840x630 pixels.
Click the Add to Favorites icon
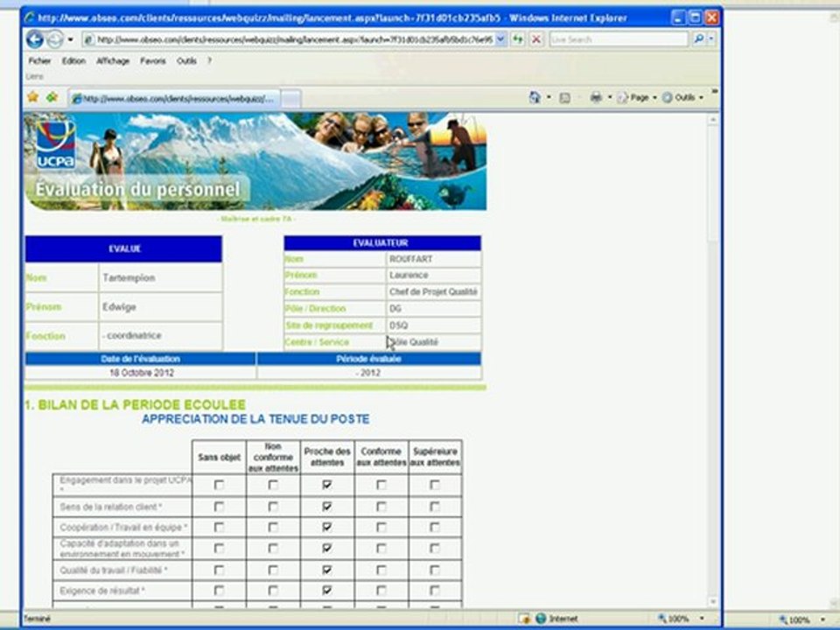[52, 97]
